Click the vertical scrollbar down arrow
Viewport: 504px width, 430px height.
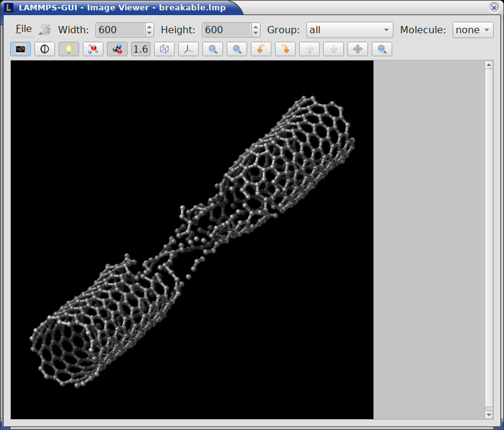pyautogui.click(x=489, y=414)
